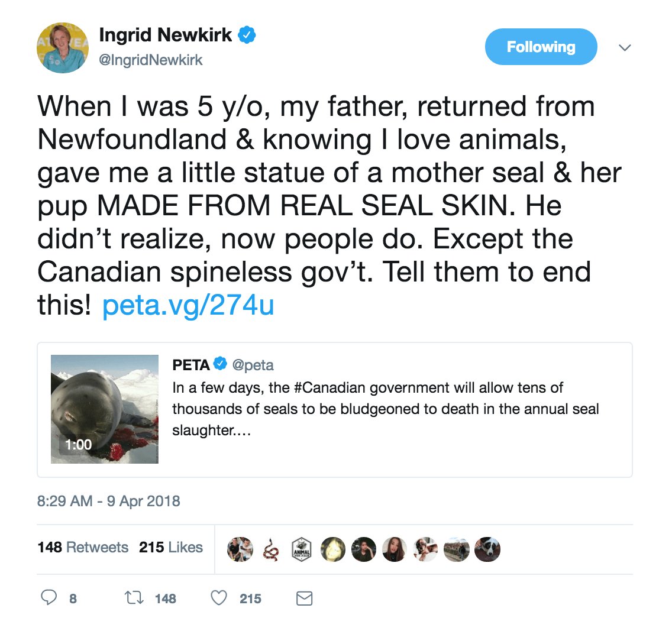Click the ANIMAL hexagon logo avatar
Viewport: 672px width, 634px height.
(302, 549)
